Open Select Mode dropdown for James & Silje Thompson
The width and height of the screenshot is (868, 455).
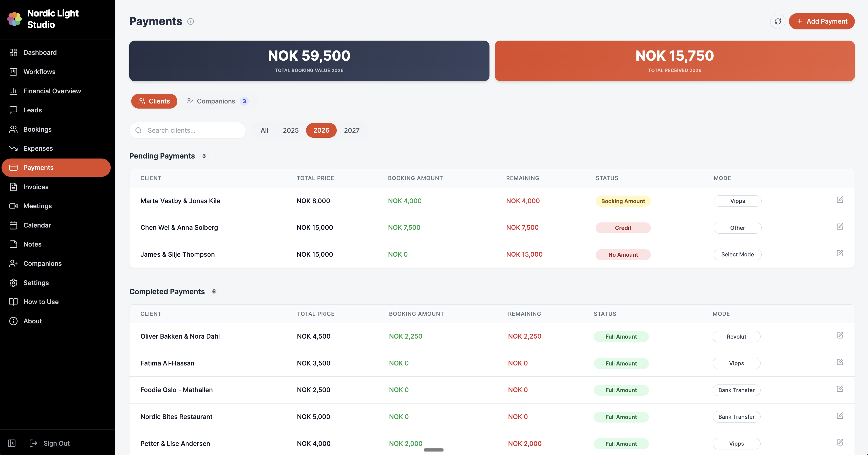pyautogui.click(x=737, y=254)
